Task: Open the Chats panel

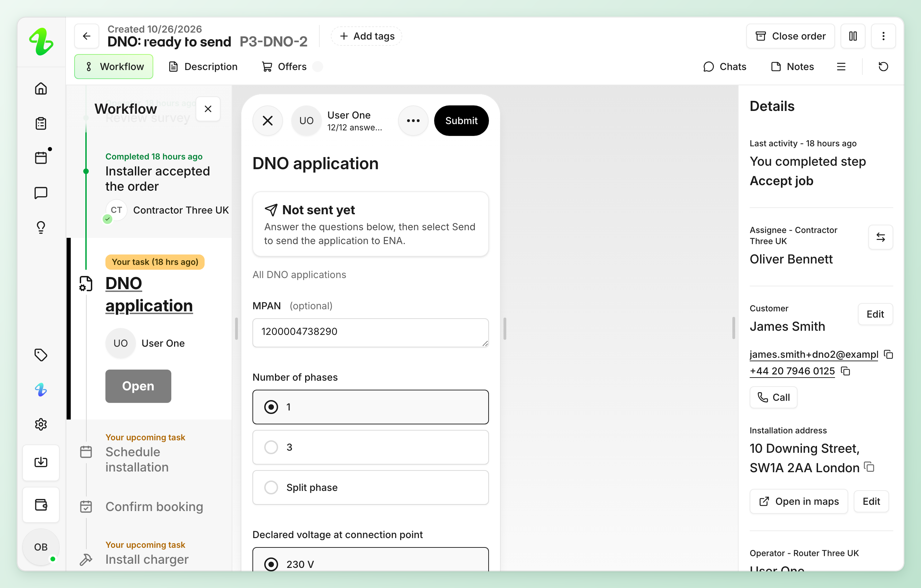Action: [x=725, y=67]
